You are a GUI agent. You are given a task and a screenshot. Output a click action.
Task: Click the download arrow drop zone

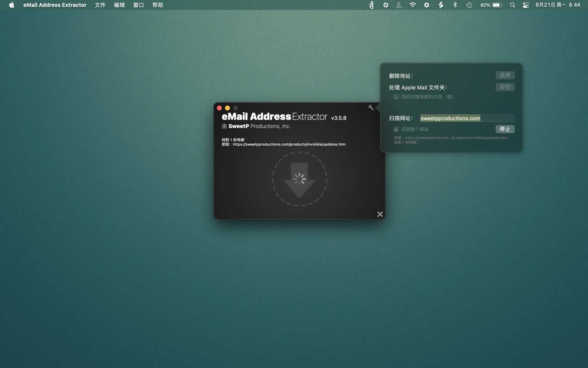[x=299, y=179]
